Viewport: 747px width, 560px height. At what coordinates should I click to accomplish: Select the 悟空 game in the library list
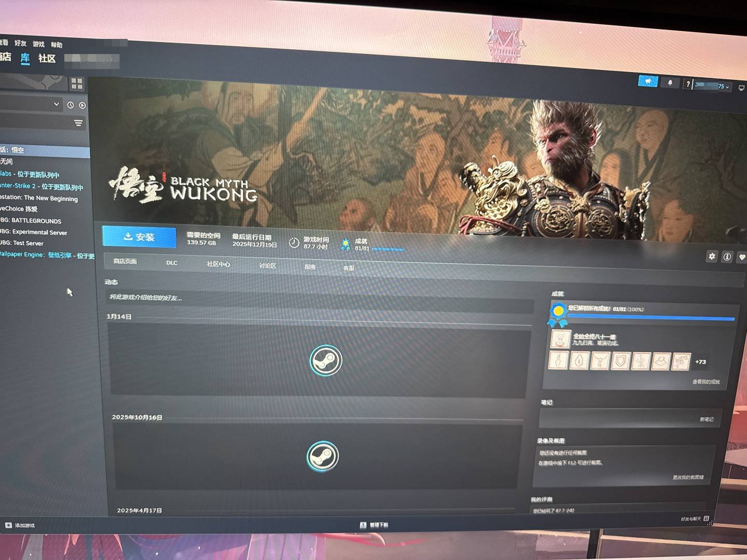tap(45, 150)
